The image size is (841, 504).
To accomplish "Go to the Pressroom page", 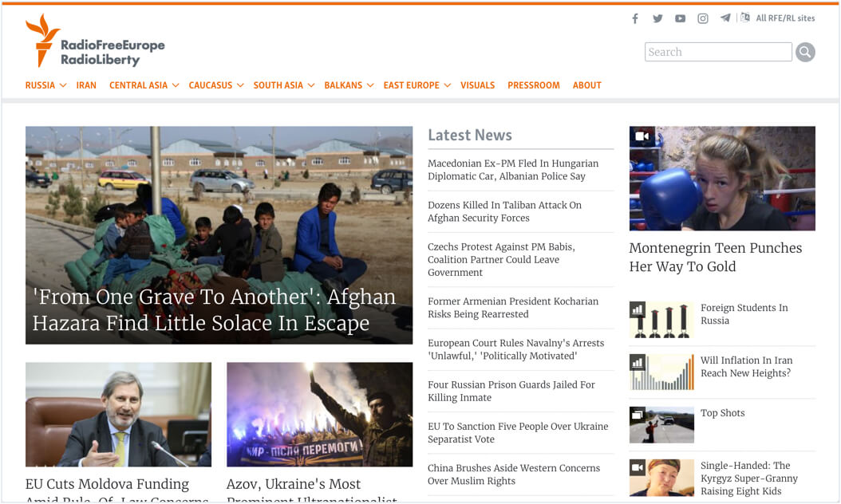I will [x=534, y=85].
